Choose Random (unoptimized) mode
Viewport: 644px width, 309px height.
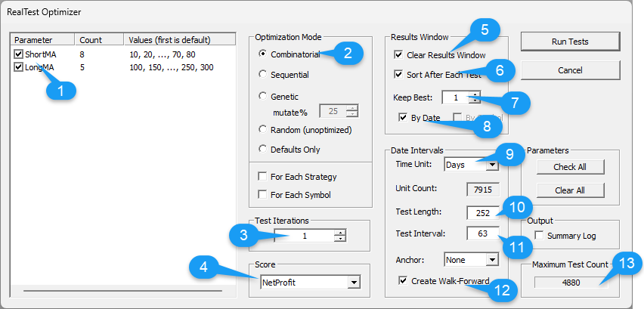tap(263, 129)
